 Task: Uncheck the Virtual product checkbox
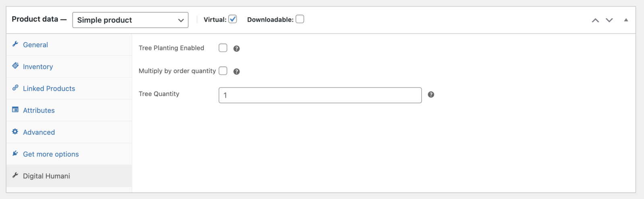coord(233,19)
